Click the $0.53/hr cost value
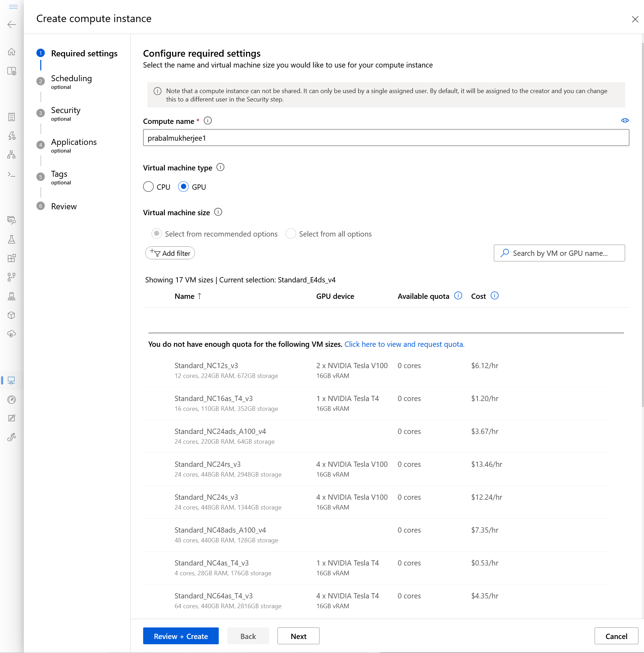Viewport: 644px width, 653px height. click(485, 563)
